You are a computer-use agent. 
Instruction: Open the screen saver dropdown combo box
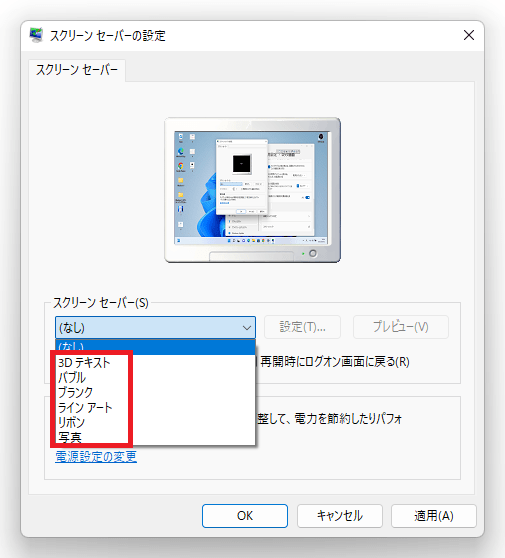click(156, 327)
